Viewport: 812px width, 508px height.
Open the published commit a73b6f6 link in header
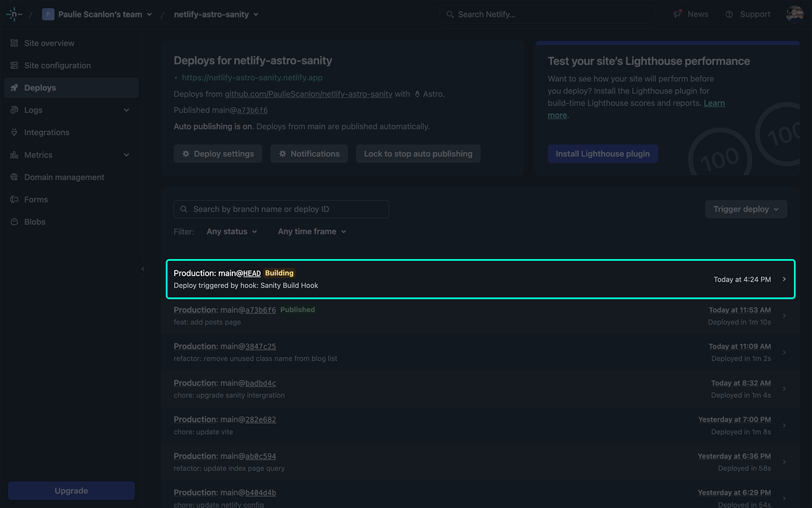252,110
